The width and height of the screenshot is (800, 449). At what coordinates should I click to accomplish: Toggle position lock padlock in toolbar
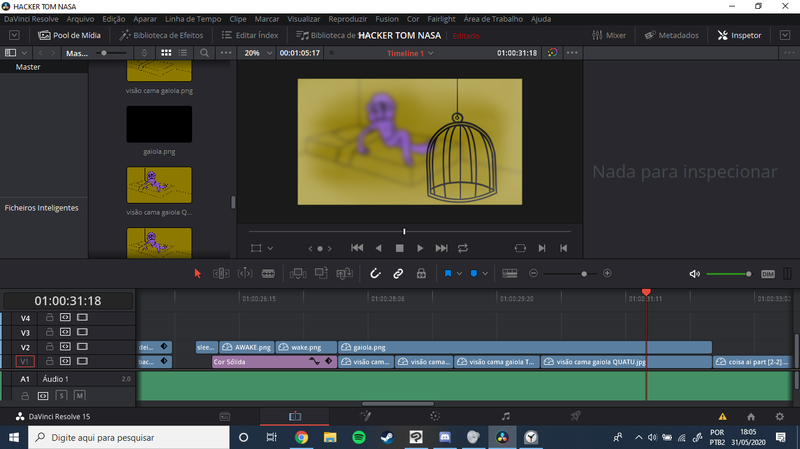[x=421, y=273]
